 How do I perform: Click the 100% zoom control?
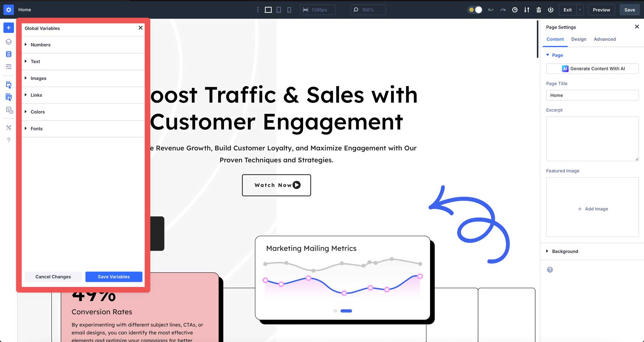tap(368, 10)
